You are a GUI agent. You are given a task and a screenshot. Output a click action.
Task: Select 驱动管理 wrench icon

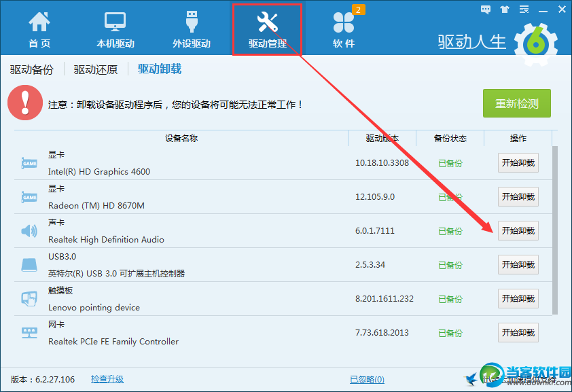pyautogui.click(x=268, y=22)
